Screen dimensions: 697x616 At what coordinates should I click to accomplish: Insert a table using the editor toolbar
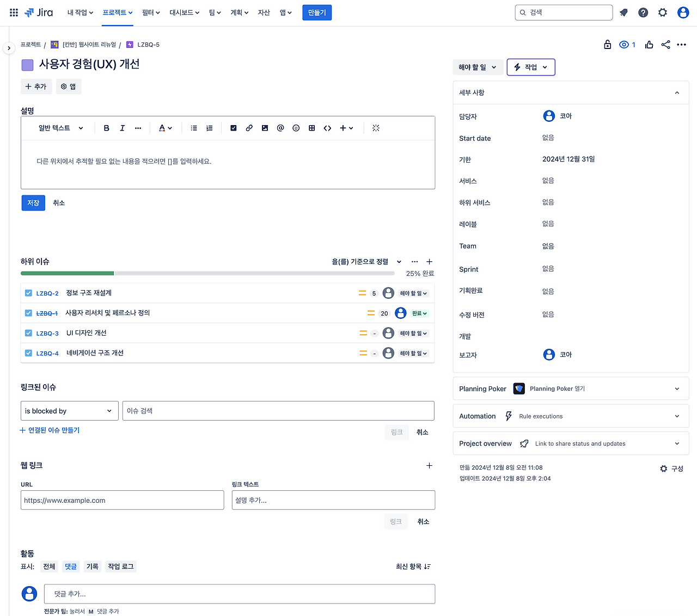tap(311, 128)
